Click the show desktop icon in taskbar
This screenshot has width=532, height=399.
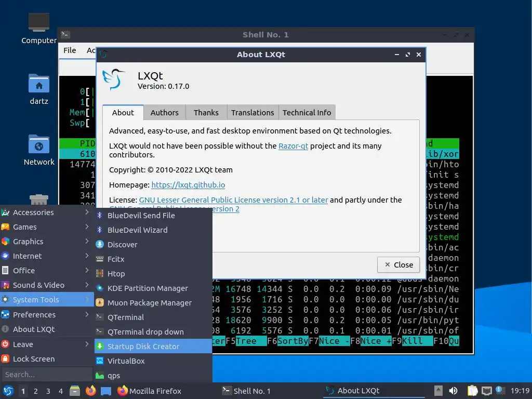click(106, 391)
